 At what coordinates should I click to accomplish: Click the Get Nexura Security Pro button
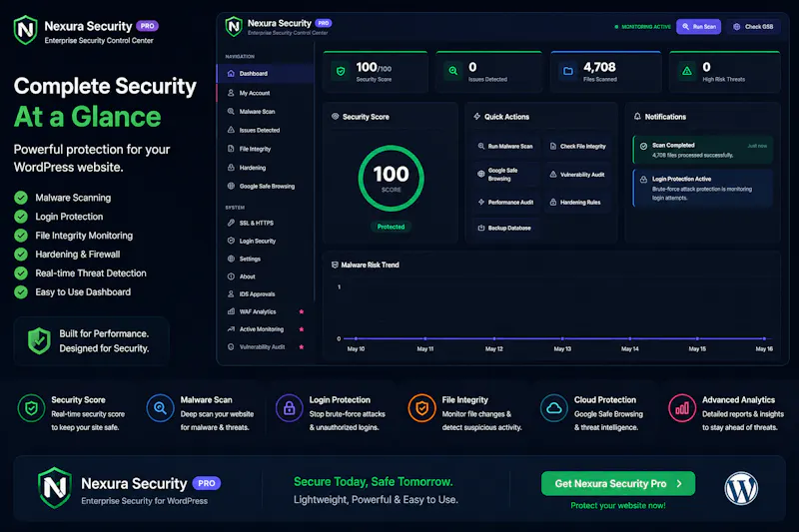618,483
